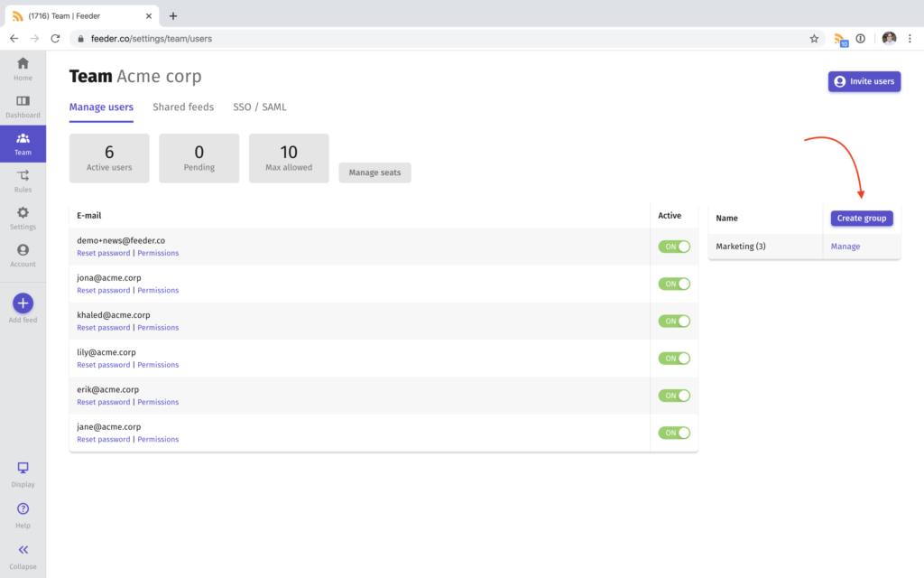Reset password for erik@acme.corp
Viewport: 924px width, 578px height.
tap(103, 402)
